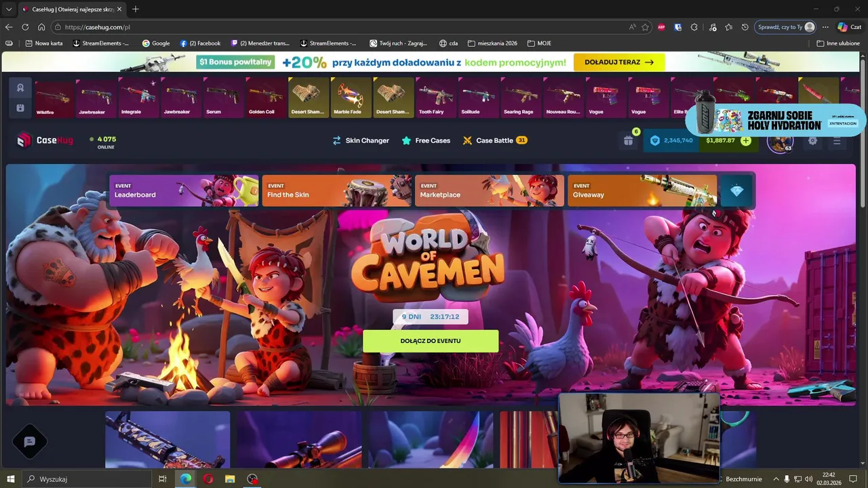868x488 pixels.
Task: Click the $1,887.87 wallet balance
Action: (720, 140)
